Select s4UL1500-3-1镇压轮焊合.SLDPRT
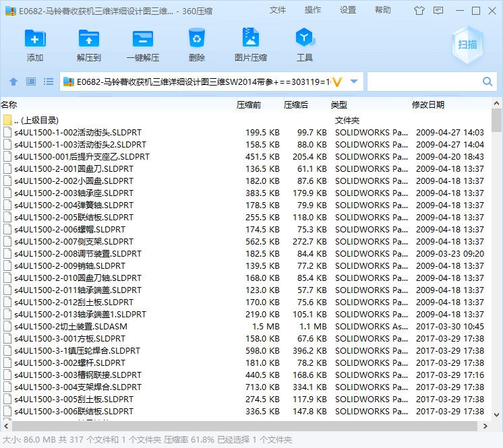The image size is (503, 448). [x=245, y=351]
